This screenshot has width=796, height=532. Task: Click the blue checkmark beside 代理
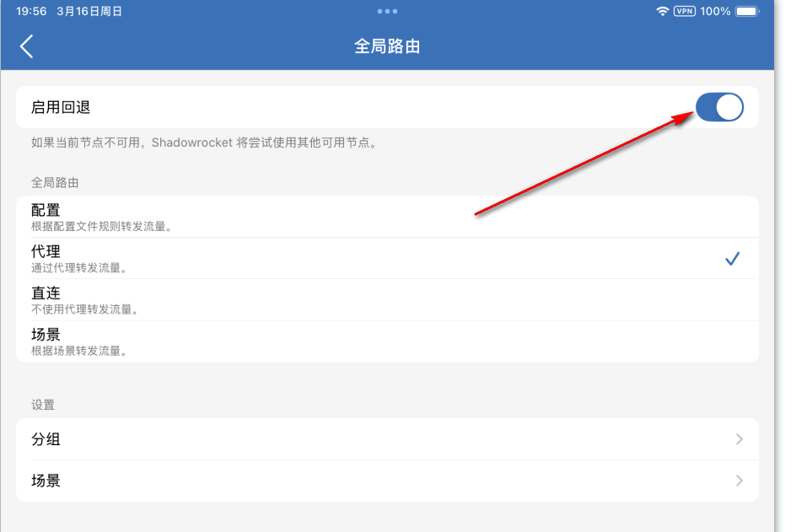(732, 259)
